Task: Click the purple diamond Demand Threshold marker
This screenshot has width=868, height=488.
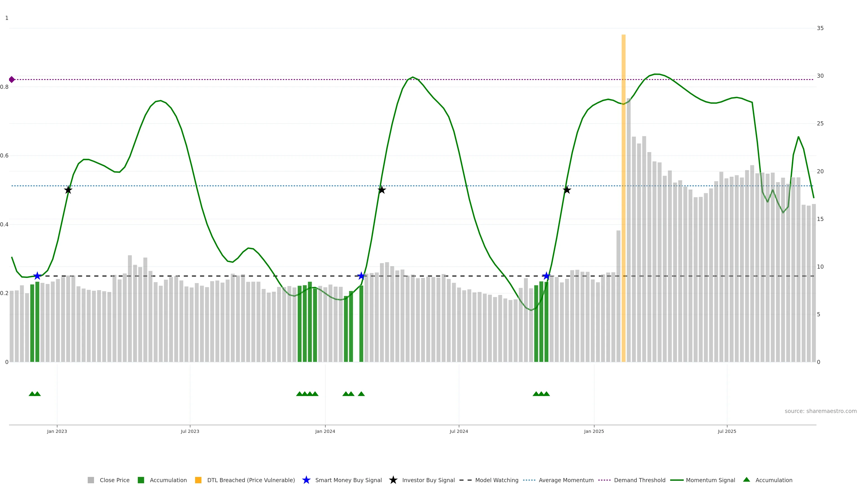Action: 12,80
